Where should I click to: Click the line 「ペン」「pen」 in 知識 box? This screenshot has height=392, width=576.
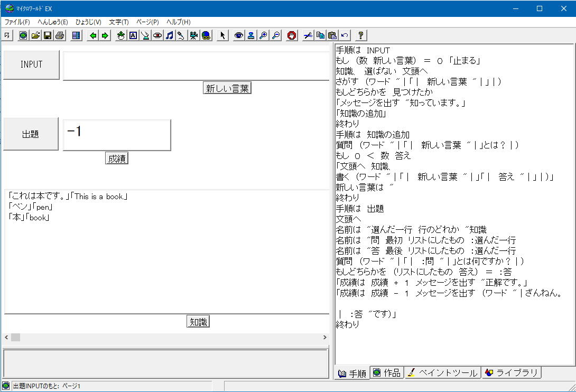31,207
